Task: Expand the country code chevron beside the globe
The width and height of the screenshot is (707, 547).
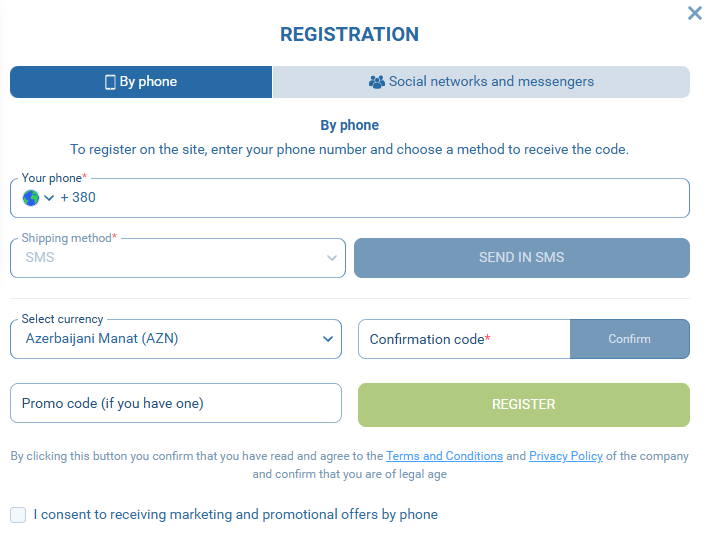Action: 49,198
